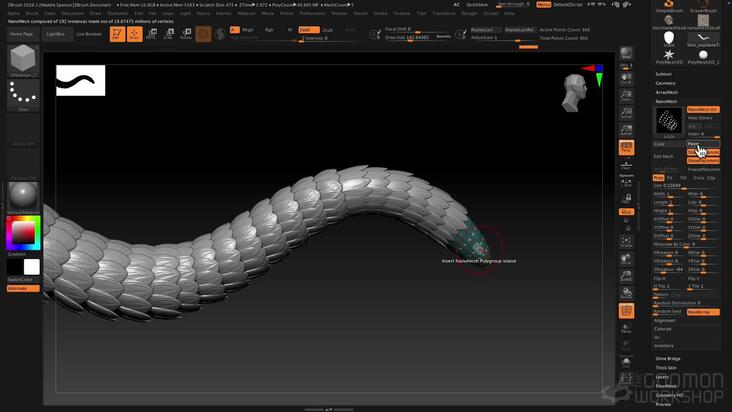Viewport: 732px width, 412px height.
Task: Click the head camera orientation widget
Action: (x=575, y=93)
